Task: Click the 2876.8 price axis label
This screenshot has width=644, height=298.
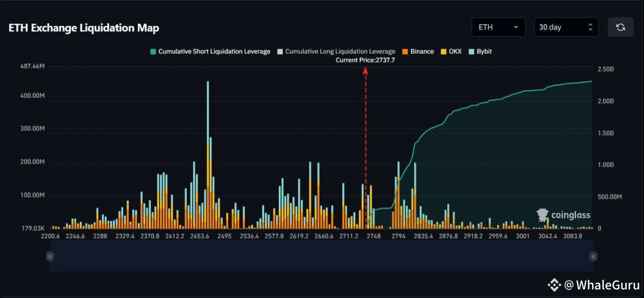Action: [x=448, y=236]
